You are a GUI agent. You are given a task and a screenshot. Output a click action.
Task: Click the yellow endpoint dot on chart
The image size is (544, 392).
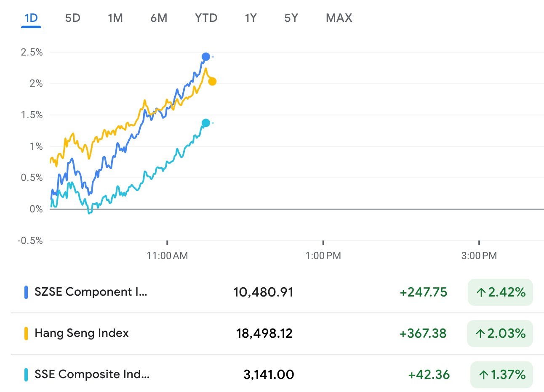pyautogui.click(x=212, y=82)
